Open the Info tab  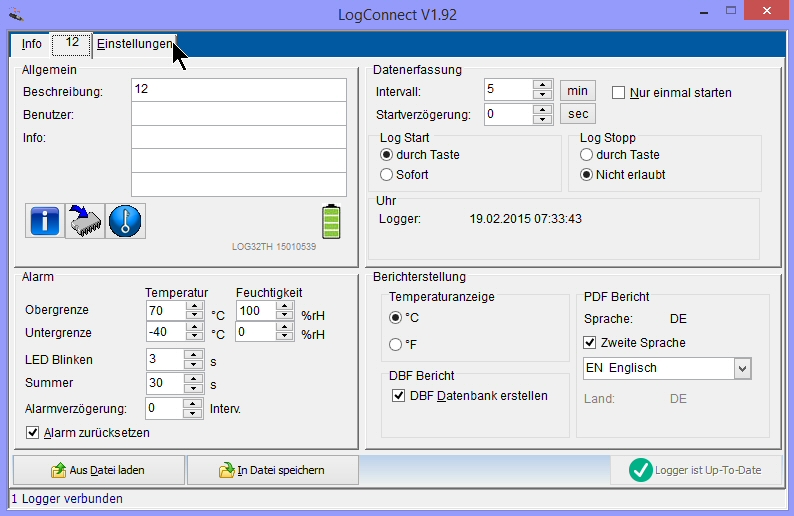pyautogui.click(x=31, y=45)
